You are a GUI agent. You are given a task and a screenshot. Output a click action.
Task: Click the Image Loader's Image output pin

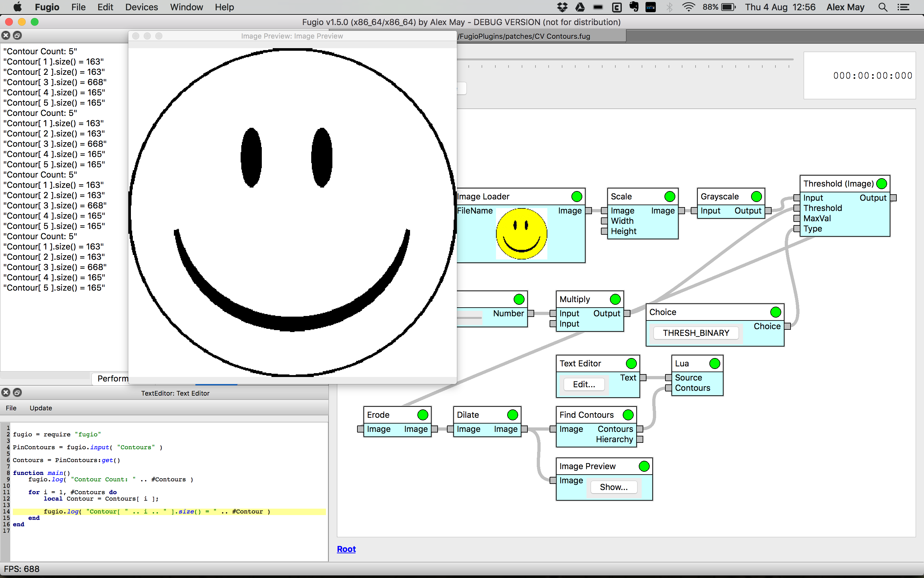tap(588, 211)
